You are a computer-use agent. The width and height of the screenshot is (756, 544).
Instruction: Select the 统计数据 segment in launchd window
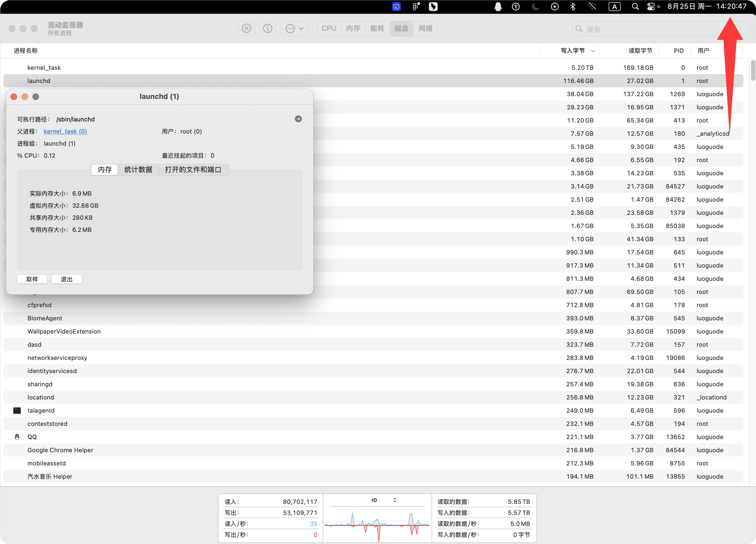[138, 170]
